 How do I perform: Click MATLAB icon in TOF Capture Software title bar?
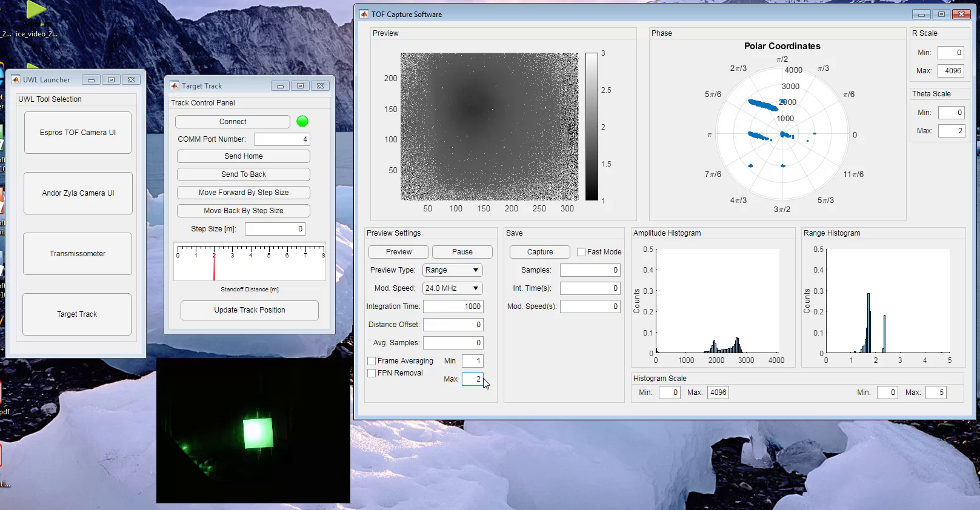pos(364,14)
